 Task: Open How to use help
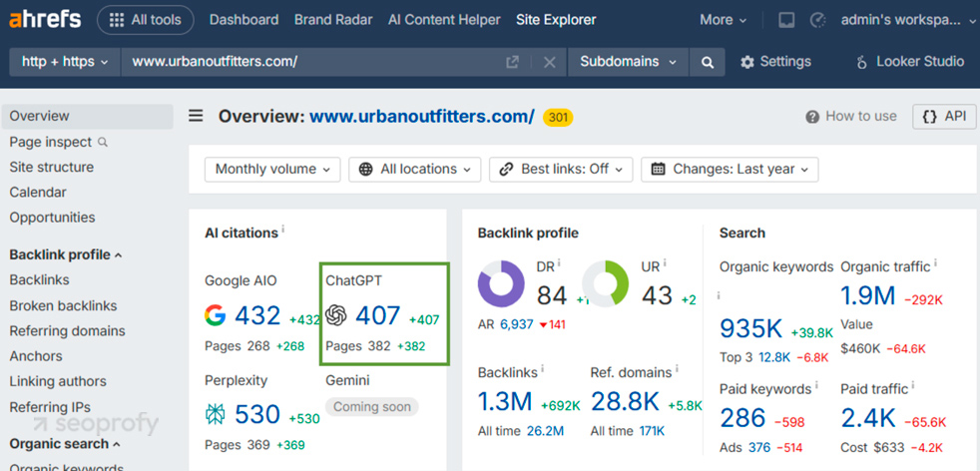[x=851, y=116]
